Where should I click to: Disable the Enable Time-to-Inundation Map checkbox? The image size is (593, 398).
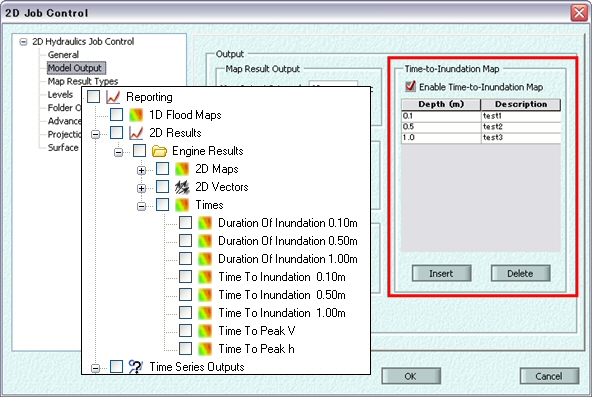coord(410,86)
